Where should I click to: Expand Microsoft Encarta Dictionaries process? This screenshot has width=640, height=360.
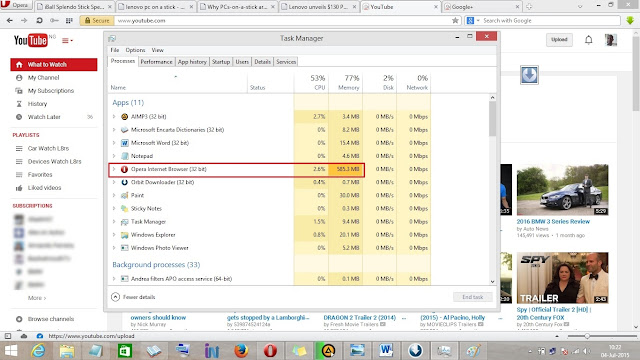(x=114, y=130)
